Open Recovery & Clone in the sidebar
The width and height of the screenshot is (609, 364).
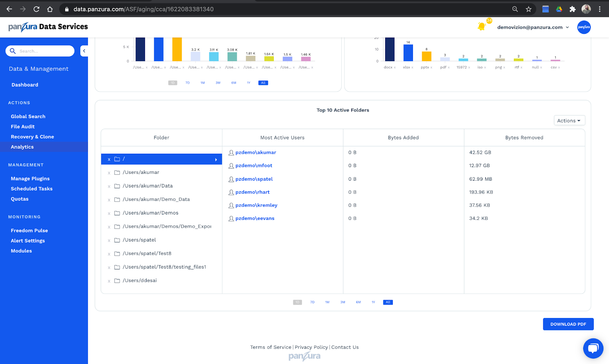coord(32,137)
